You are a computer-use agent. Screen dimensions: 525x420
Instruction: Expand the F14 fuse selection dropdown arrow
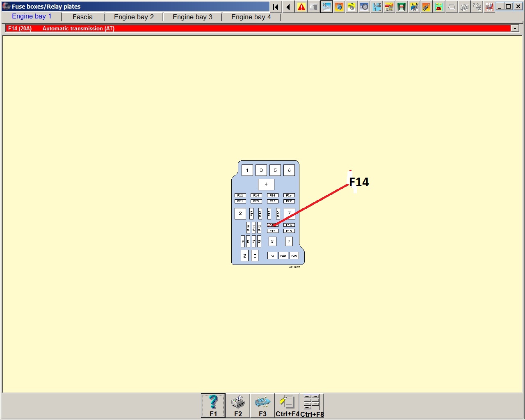click(515, 28)
